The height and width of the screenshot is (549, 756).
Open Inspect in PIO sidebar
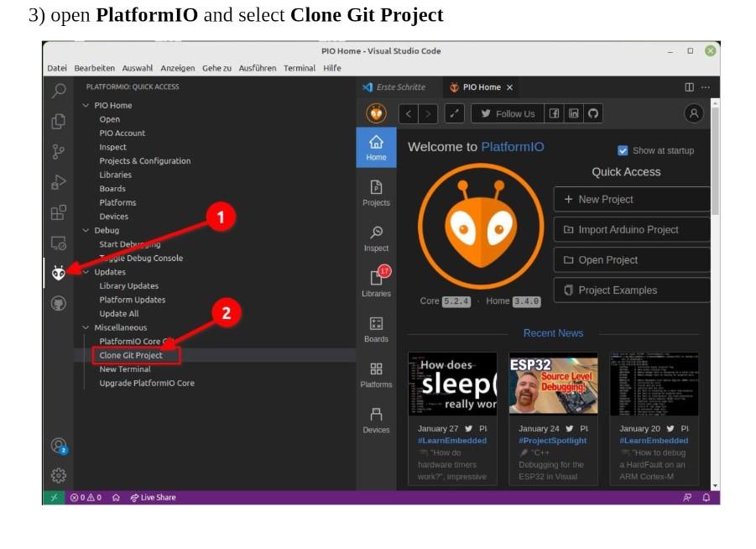(x=376, y=238)
